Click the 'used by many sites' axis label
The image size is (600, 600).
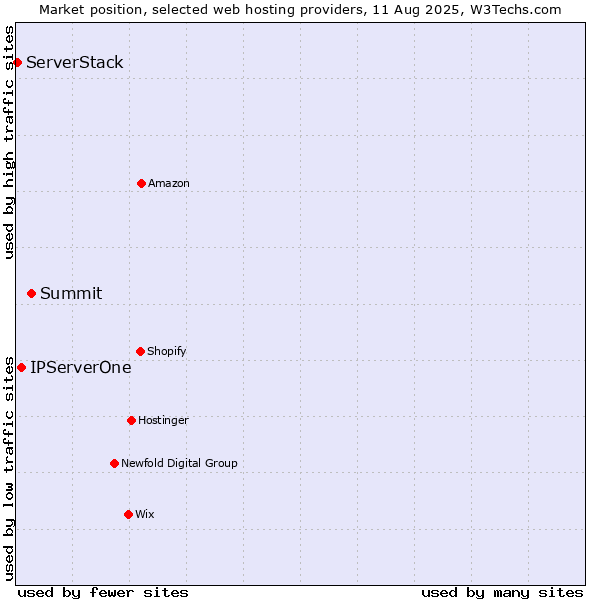(502, 593)
